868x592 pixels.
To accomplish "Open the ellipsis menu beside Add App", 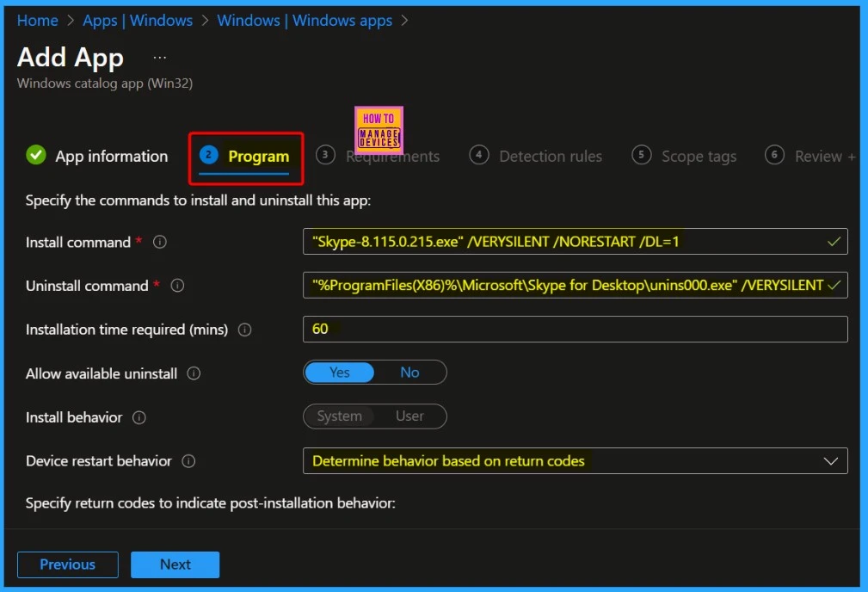I will [x=159, y=58].
